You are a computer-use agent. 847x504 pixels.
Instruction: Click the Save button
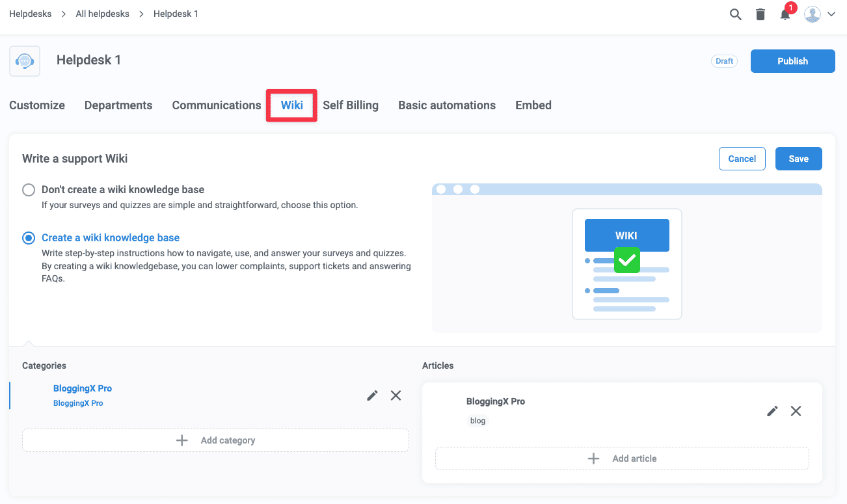[x=799, y=159]
